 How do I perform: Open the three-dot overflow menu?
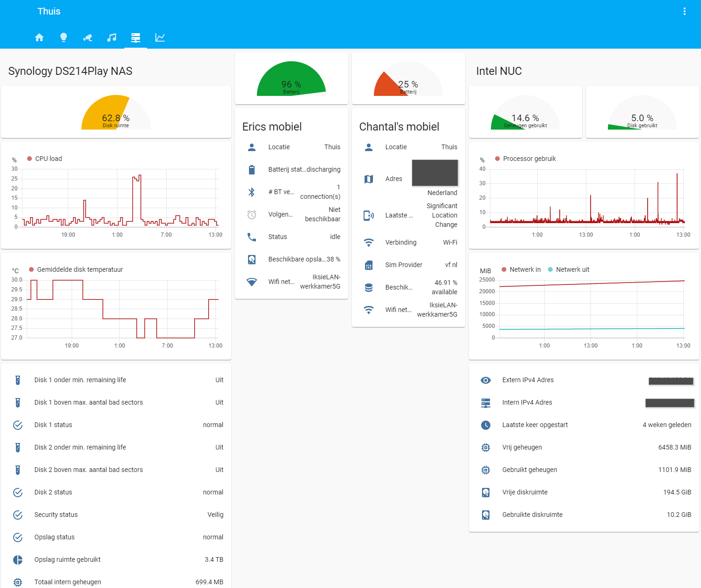[x=684, y=11]
